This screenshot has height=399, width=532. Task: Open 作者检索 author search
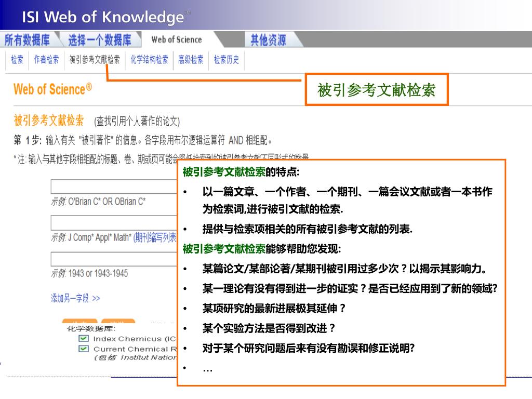[x=46, y=60]
